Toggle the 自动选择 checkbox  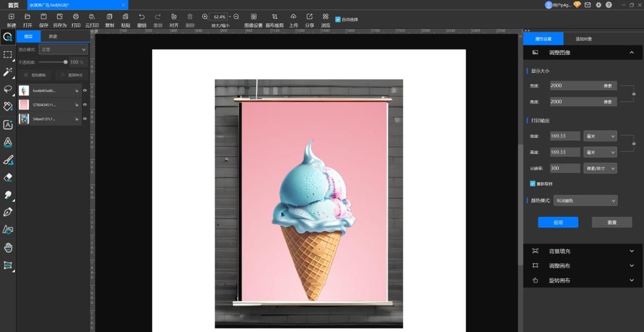[x=338, y=19]
